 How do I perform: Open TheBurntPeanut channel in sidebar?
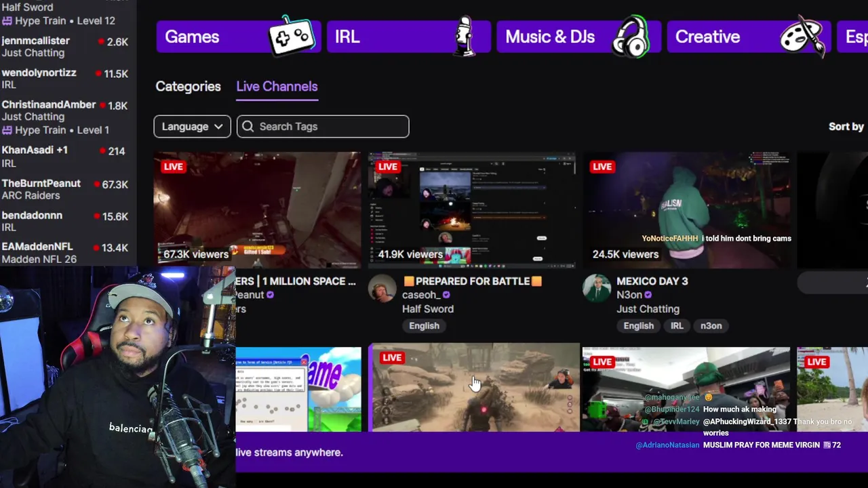pos(65,189)
